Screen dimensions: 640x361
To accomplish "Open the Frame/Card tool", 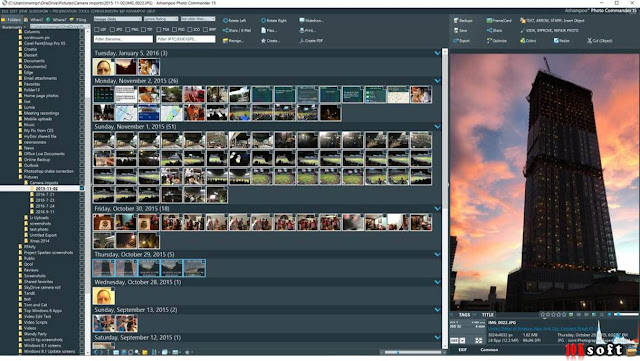I will tap(499, 20).
